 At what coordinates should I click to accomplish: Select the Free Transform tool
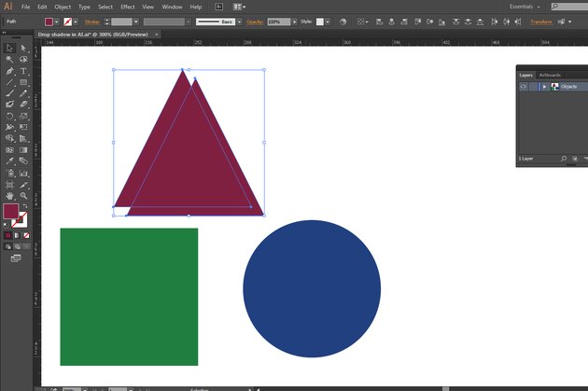pyautogui.click(x=23, y=128)
